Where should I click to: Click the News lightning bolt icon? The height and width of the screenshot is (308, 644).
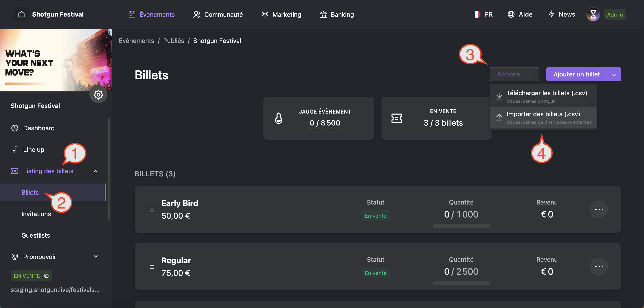[x=551, y=14]
